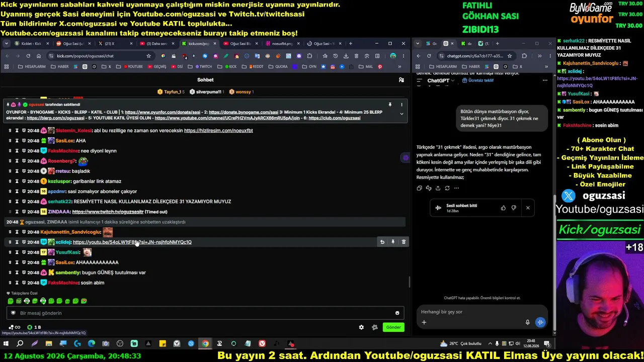Open the new tab button in the Kick browser window
This screenshot has height=362, width=644.
pos(350,44)
